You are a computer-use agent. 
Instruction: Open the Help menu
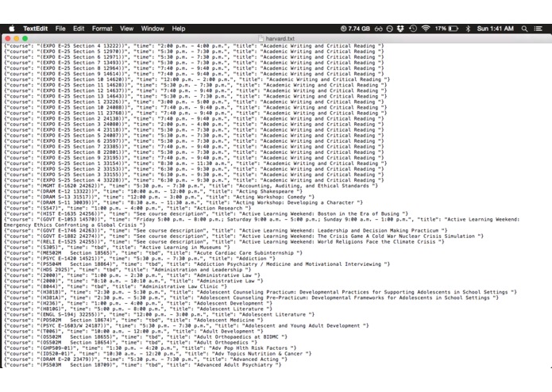pyautogui.click(x=179, y=29)
